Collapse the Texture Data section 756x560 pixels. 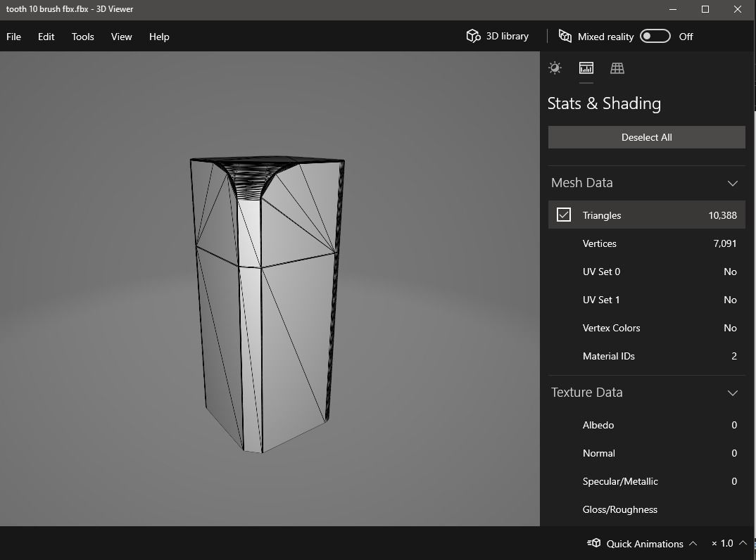coord(732,393)
